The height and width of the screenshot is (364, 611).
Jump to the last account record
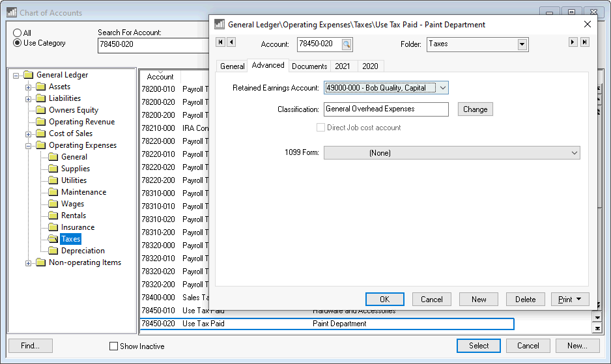[584, 42]
